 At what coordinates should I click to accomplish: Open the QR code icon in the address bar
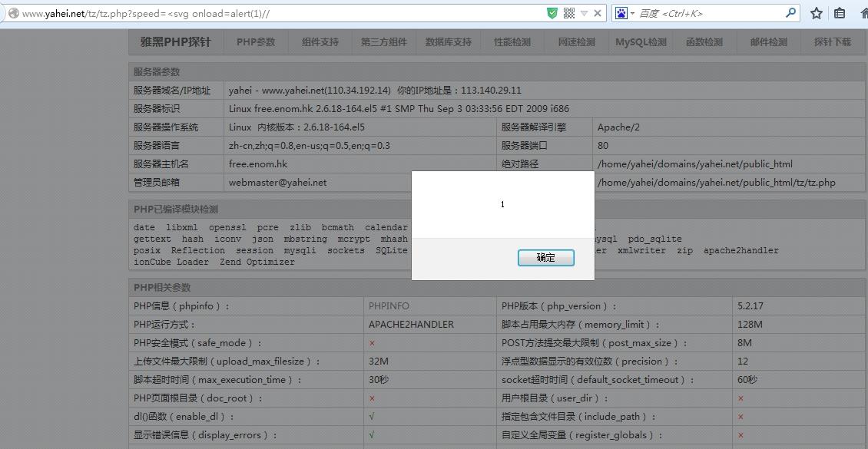tap(568, 12)
